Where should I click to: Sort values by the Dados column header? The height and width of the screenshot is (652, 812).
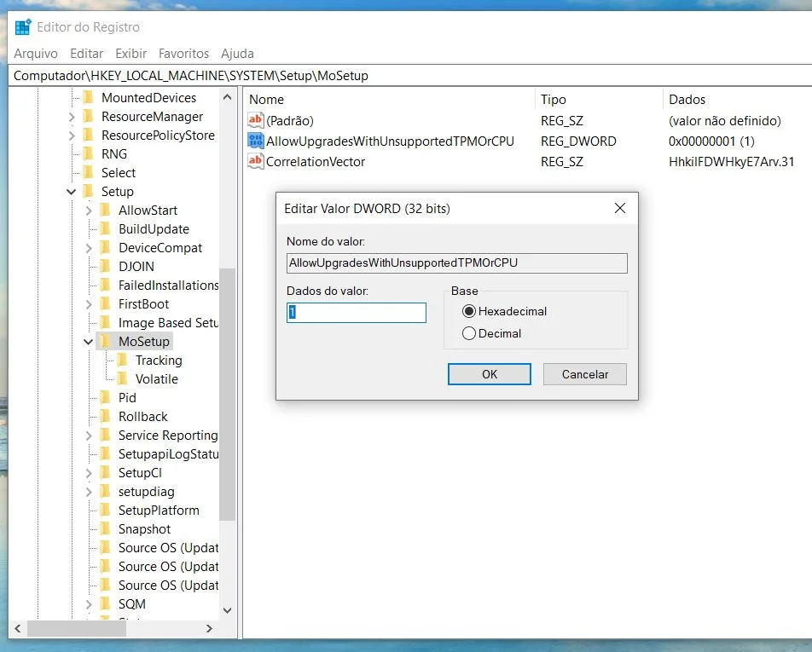tap(738, 100)
